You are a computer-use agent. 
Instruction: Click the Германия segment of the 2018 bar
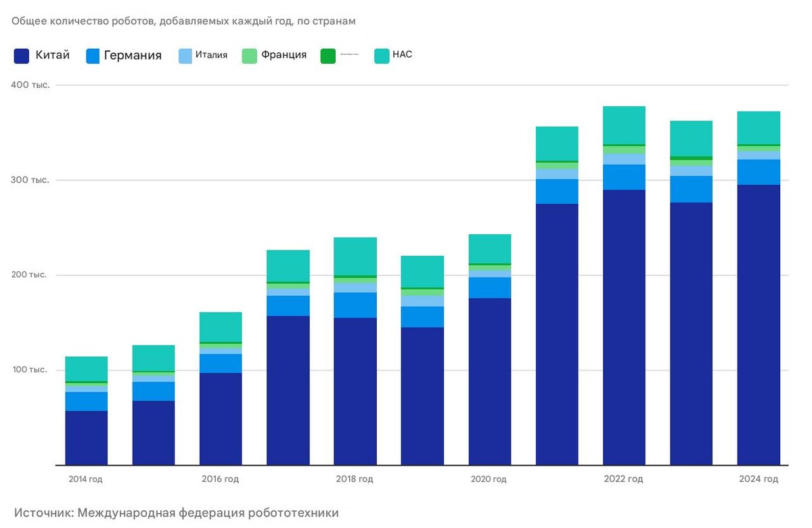pos(355,305)
